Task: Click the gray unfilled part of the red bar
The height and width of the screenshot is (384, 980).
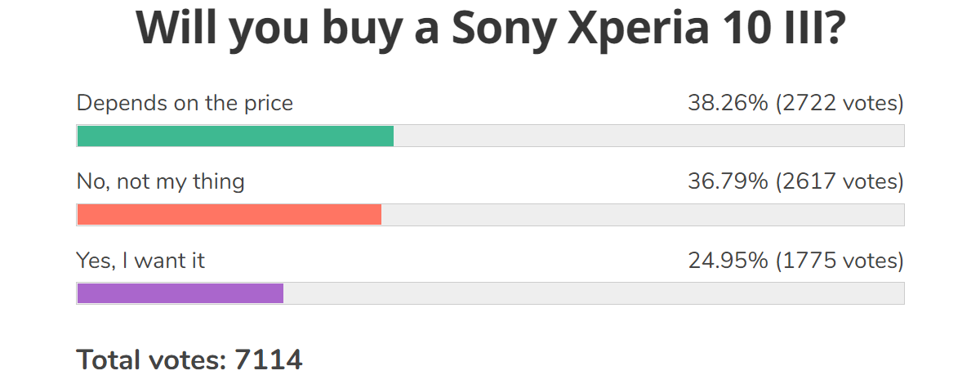Action: [643, 214]
